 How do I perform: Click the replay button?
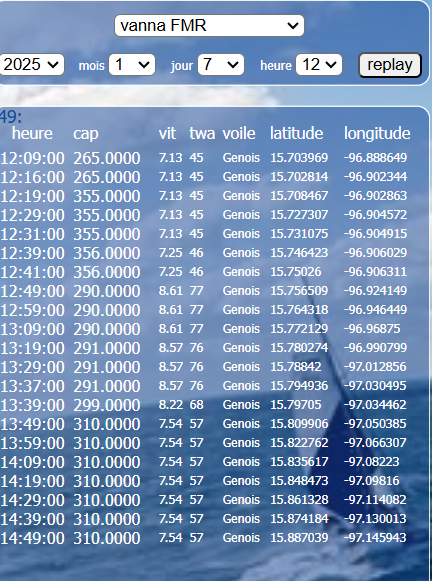390,65
